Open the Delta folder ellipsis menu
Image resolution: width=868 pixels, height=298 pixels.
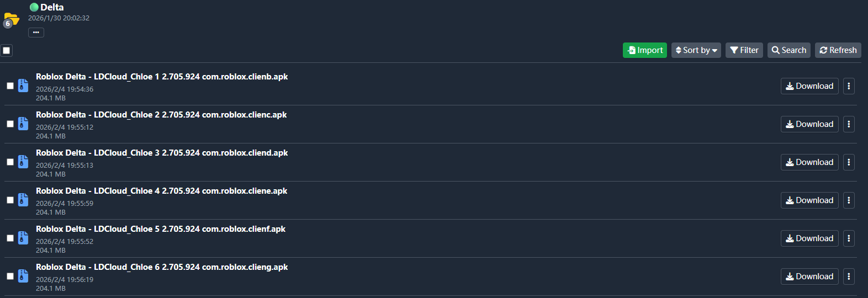[36, 33]
